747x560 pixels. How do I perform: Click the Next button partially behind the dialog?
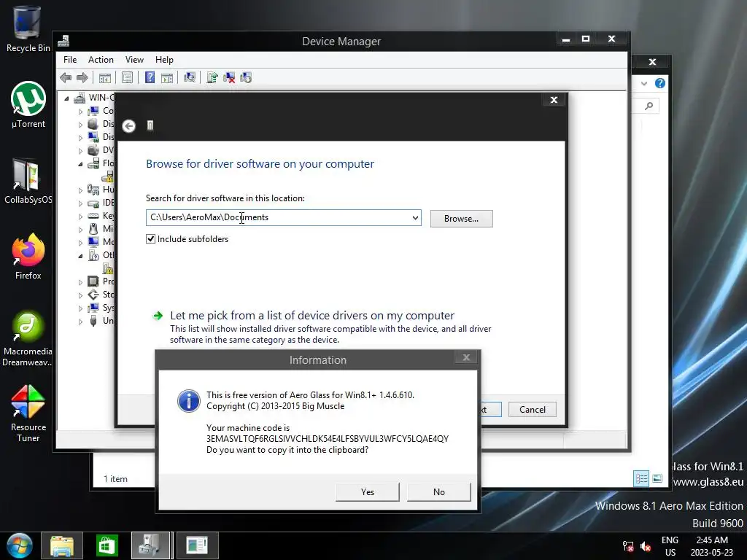click(491, 410)
